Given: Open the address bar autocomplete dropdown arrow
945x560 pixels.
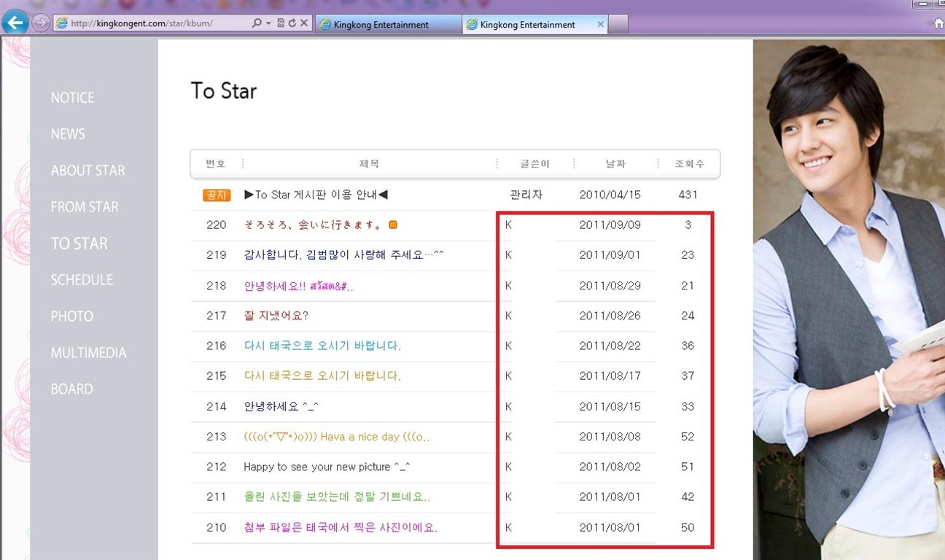Looking at the screenshot, I should tap(268, 23).
